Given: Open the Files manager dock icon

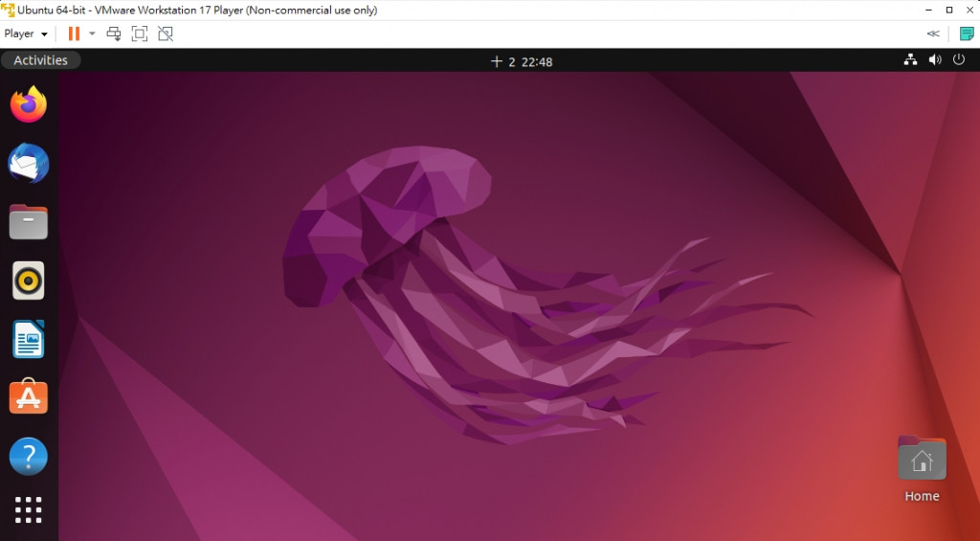Looking at the screenshot, I should [28, 221].
